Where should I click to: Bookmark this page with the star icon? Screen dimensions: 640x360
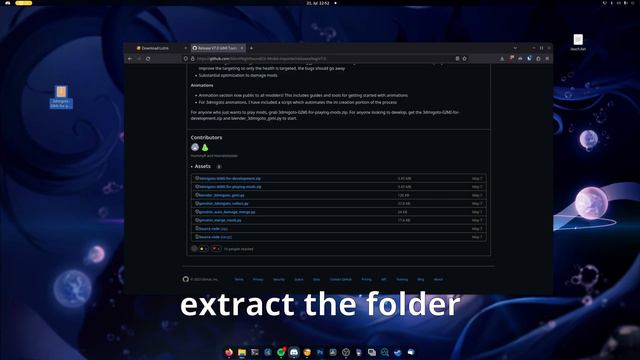464,59
